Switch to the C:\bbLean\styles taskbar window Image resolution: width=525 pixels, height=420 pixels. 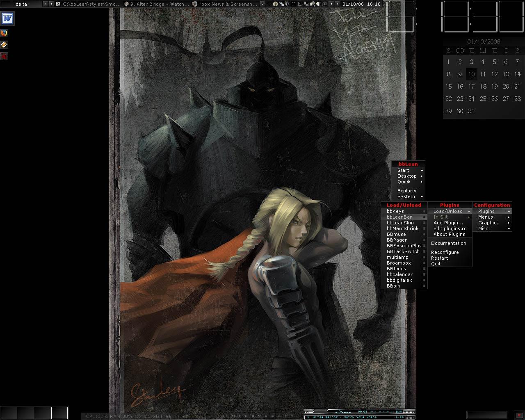(x=89, y=4)
